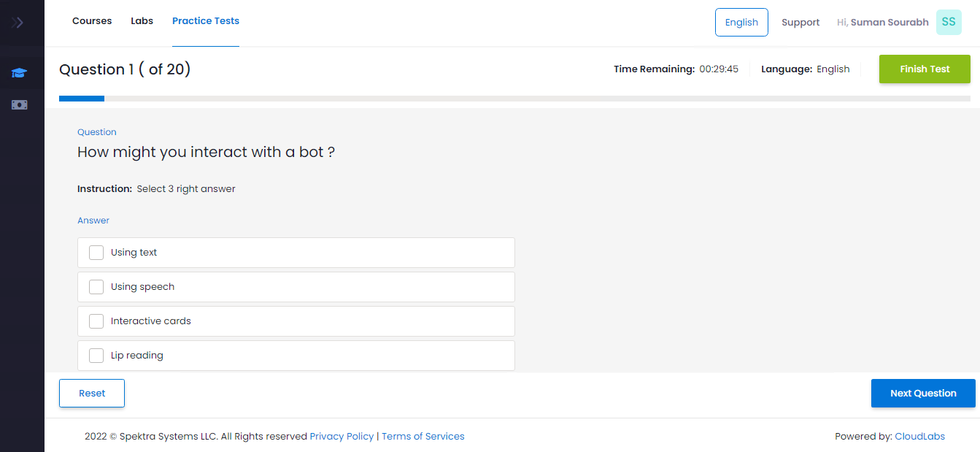Open the Practice Tests tab
The width and height of the screenshot is (980, 452).
[x=206, y=21]
